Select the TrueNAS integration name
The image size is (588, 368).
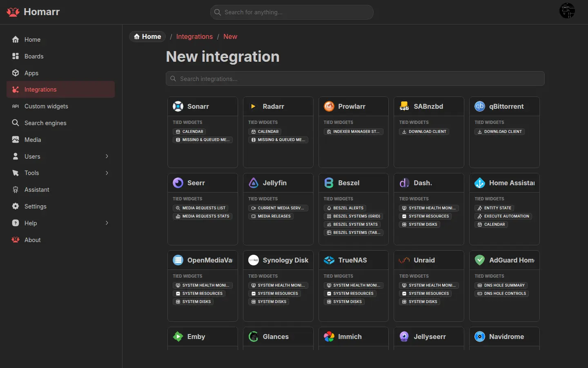click(x=352, y=260)
